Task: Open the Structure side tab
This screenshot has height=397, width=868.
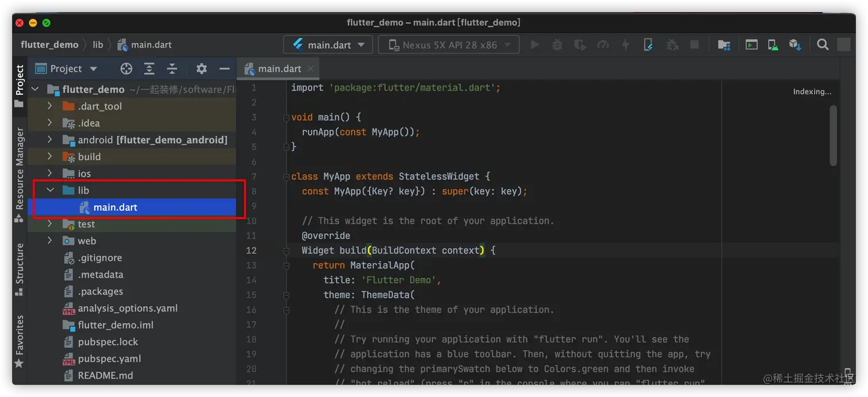Action: tap(20, 269)
